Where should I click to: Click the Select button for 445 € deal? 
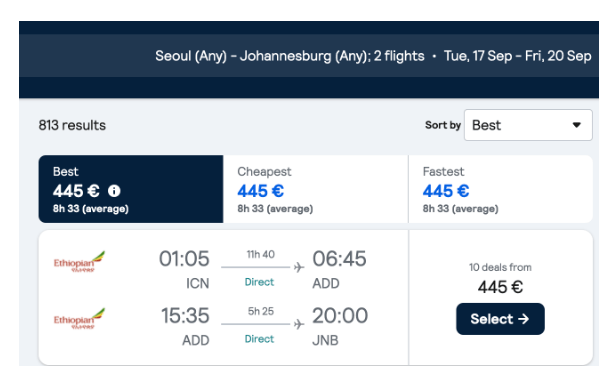(x=500, y=319)
